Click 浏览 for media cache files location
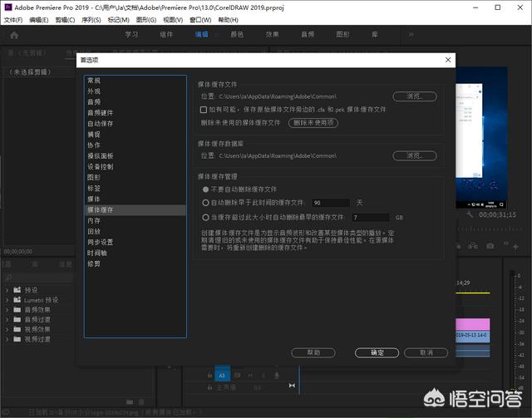532x418 pixels. coord(415,96)
